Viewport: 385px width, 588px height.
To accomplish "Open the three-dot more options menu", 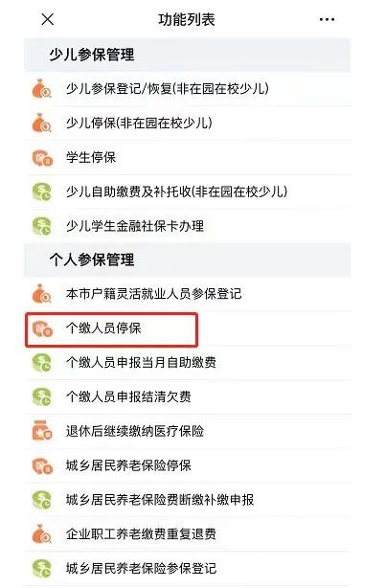I will point(327,19).
